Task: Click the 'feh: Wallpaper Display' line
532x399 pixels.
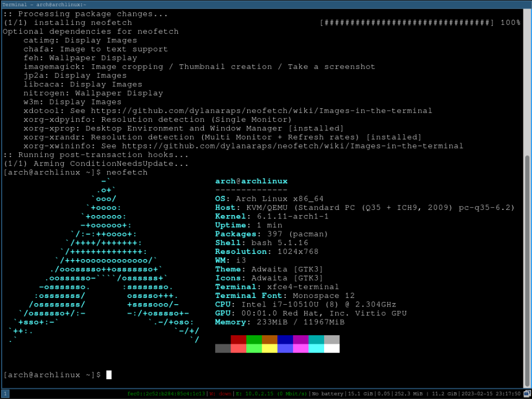Action: point(80,58)
